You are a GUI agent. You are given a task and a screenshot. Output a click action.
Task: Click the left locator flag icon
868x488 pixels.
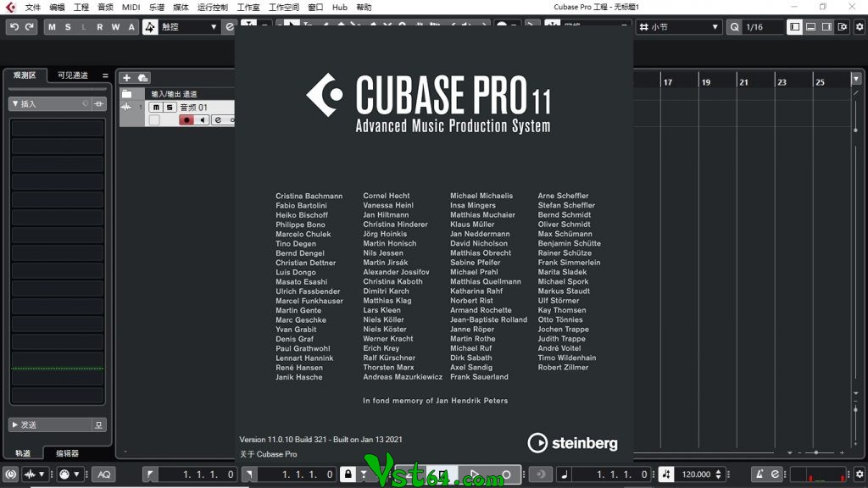(x=149, y=474)
